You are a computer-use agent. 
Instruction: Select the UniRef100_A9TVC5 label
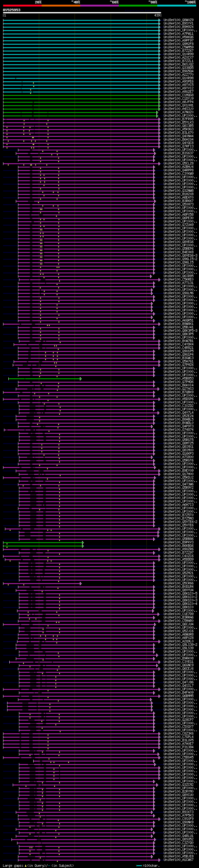coord(179,85)
